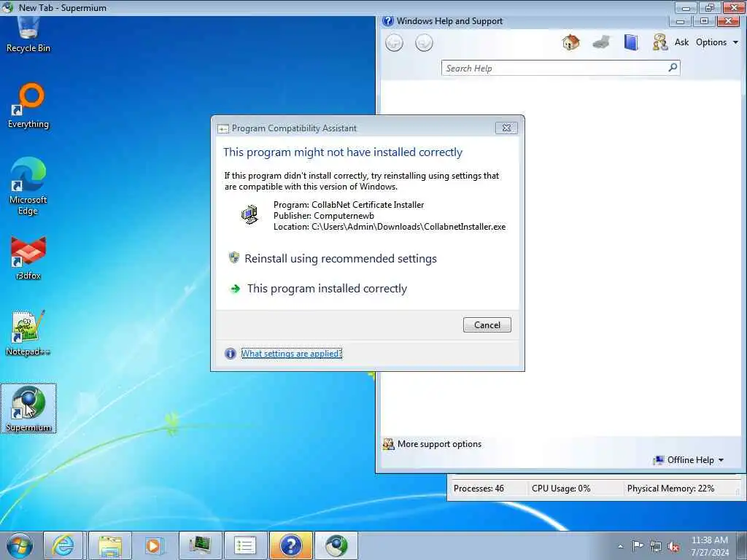Print the current help topic
This screenshot has width=747, height=560.
click(601, 42)
